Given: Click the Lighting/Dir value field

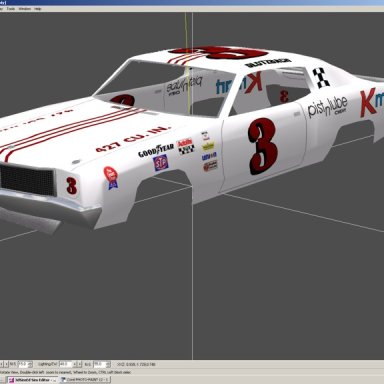Looking at the screenshot, I should [x=66, y=364].
